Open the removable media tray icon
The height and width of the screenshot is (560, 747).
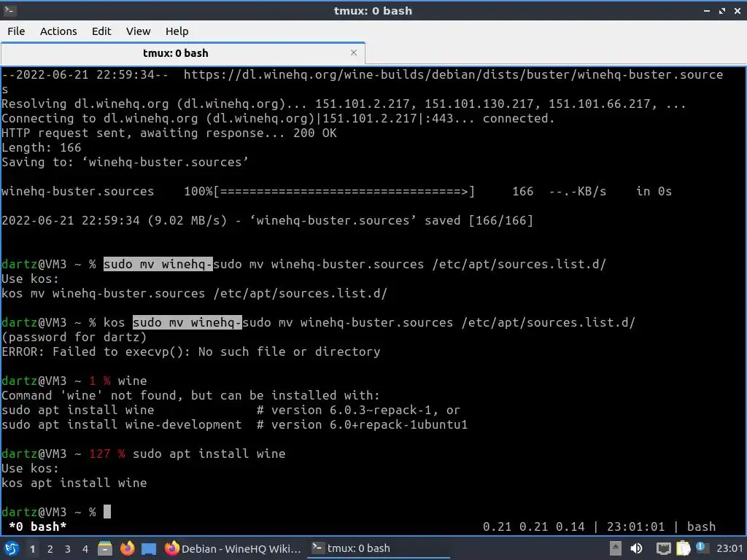click(x=616, y=548)
